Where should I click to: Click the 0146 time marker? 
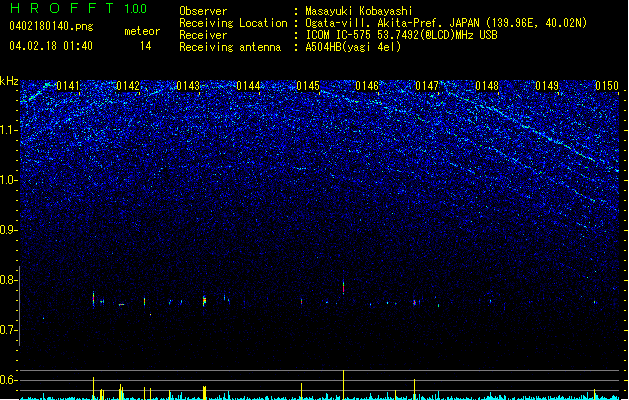click(367, 86)
